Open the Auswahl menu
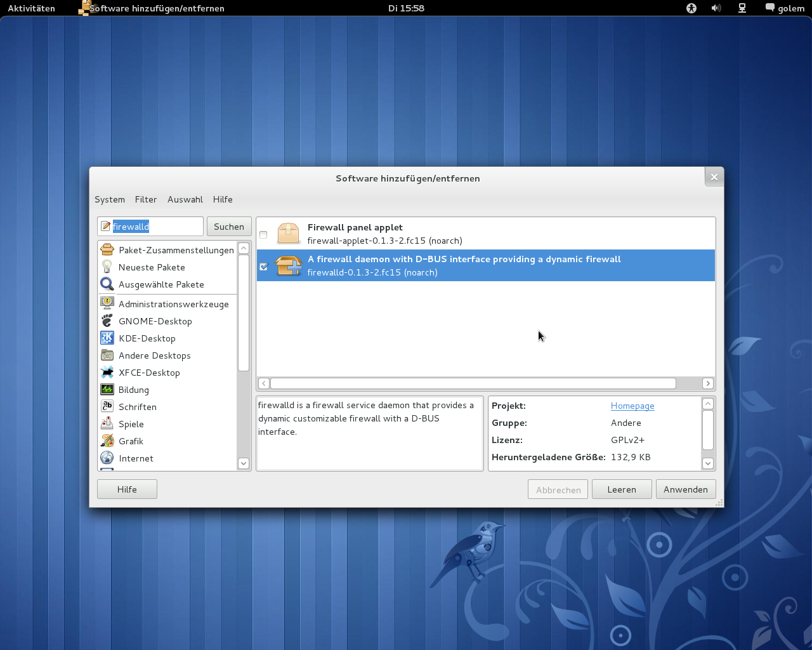 (x=185, y=199)
